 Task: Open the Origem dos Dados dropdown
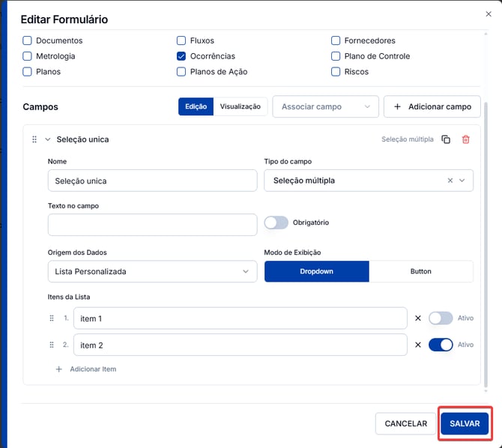point(152,271)
